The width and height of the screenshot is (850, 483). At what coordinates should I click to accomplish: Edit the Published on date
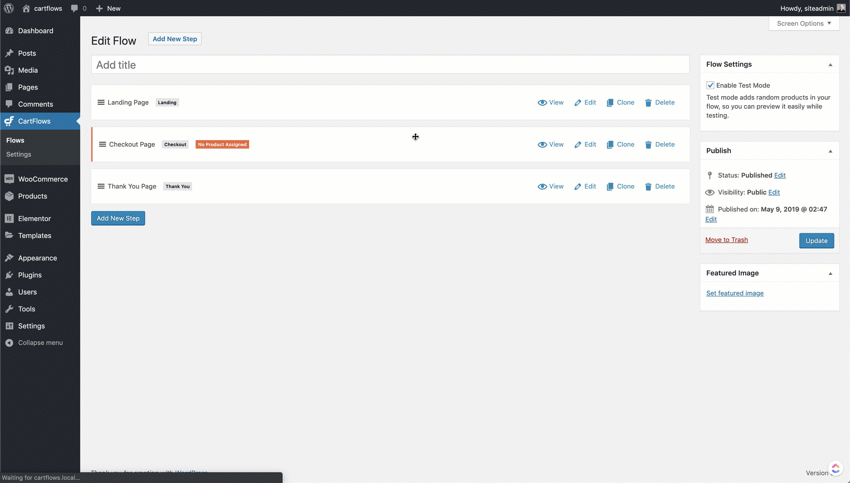click(711, 220)
